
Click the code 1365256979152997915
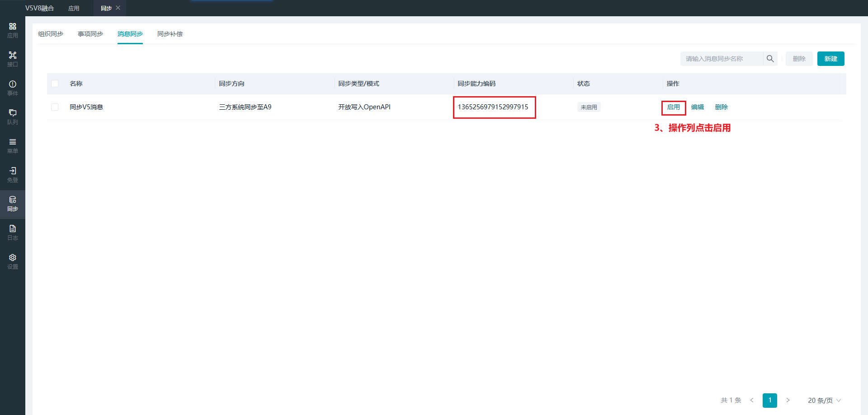[x=493, y=107]
